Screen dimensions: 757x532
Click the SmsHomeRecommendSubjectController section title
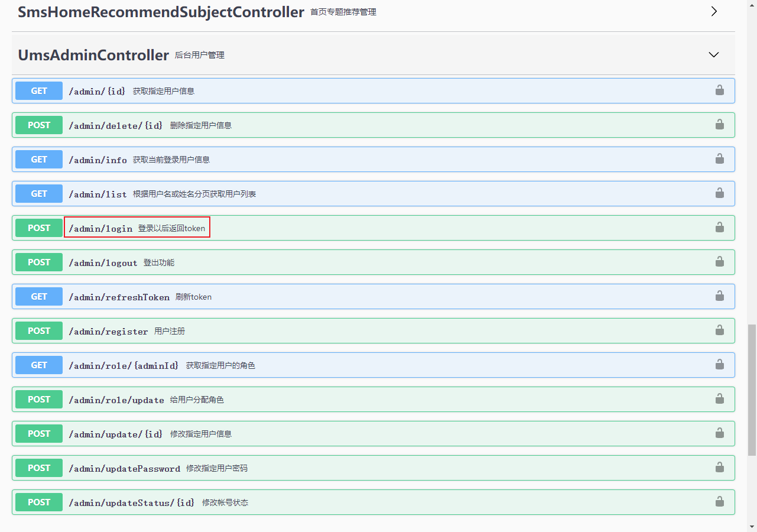click(x=161, y=12)
